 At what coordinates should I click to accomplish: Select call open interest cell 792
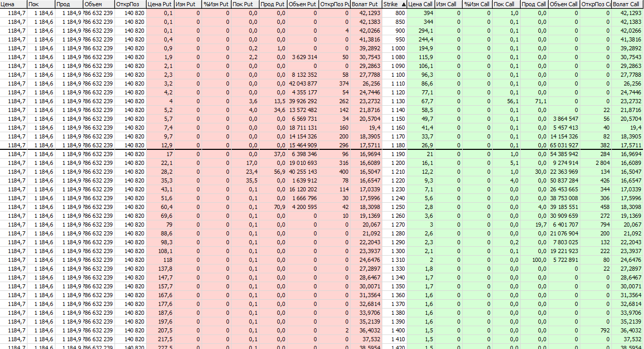click(596, 330)
